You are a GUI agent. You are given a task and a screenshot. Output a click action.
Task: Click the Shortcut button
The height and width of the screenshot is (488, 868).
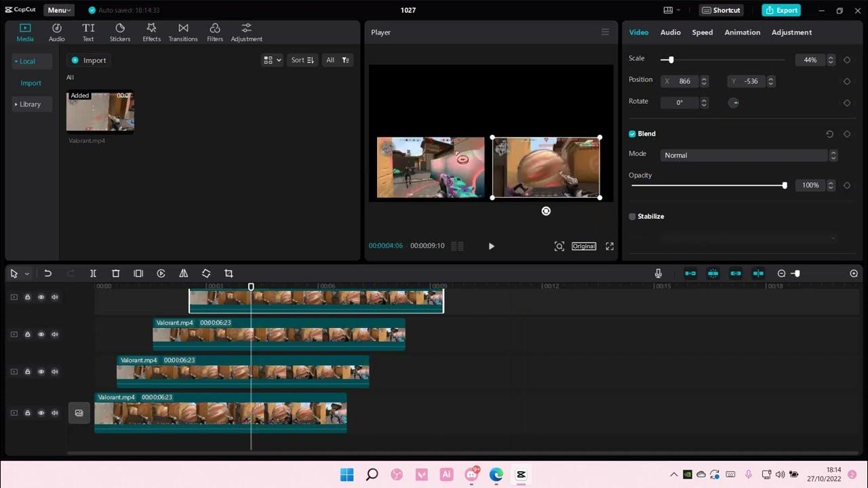tap(721, 10)
